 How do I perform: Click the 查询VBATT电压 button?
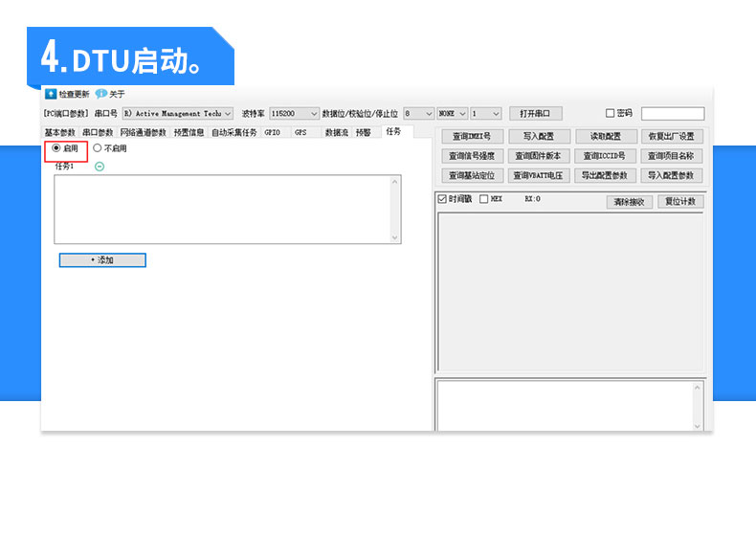539,175
